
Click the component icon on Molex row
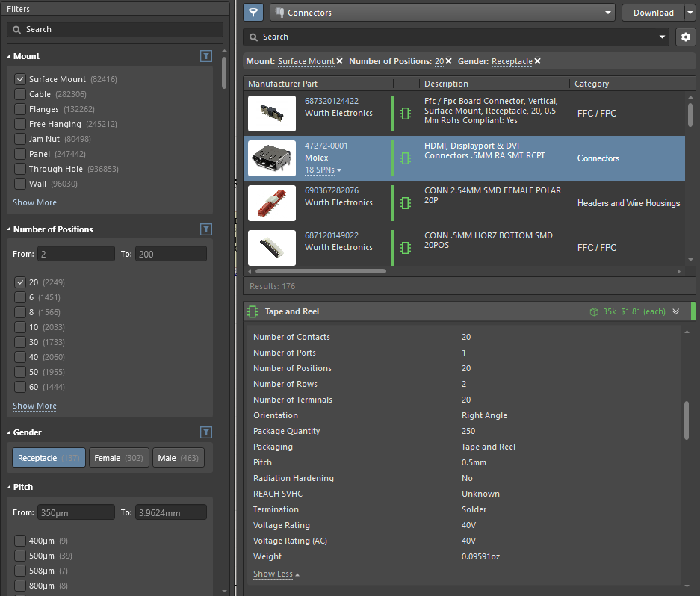click(x=405, y=158)
